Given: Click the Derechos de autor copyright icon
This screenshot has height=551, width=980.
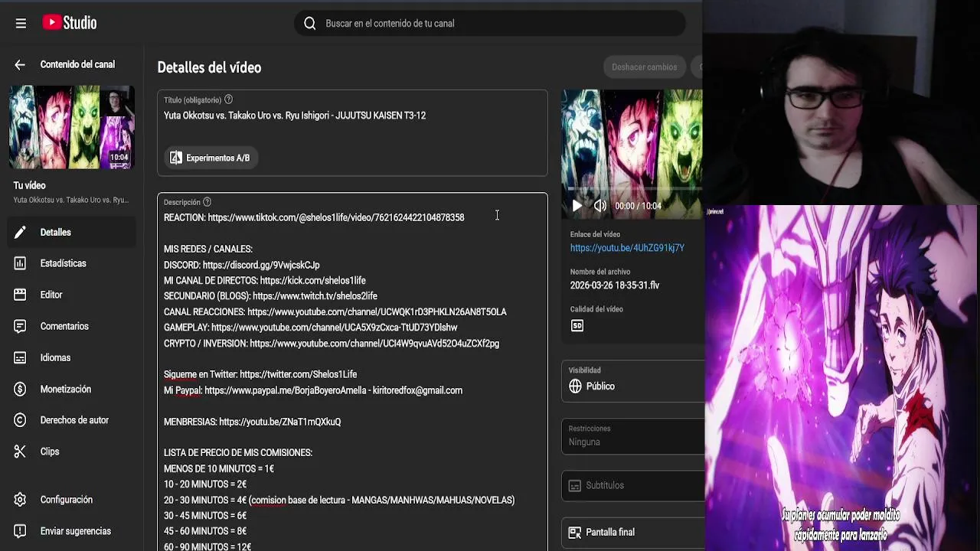Looking at the screenshot, I should 20,420.
